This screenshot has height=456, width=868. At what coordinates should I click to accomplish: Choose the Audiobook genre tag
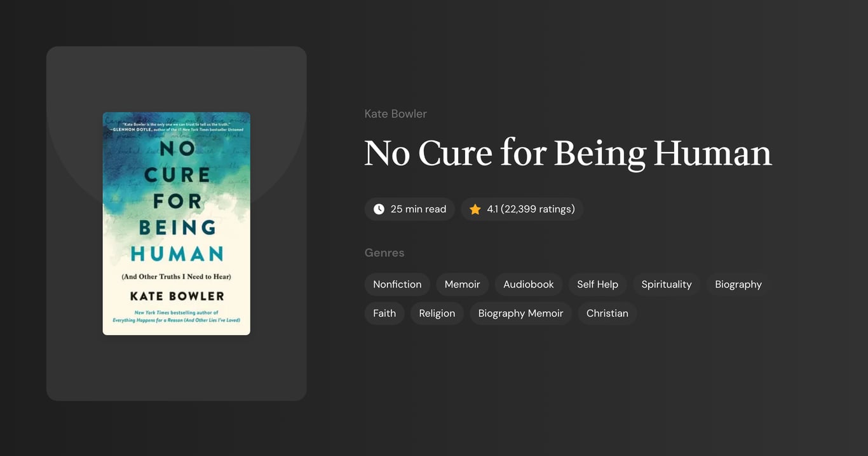[529, 284]
